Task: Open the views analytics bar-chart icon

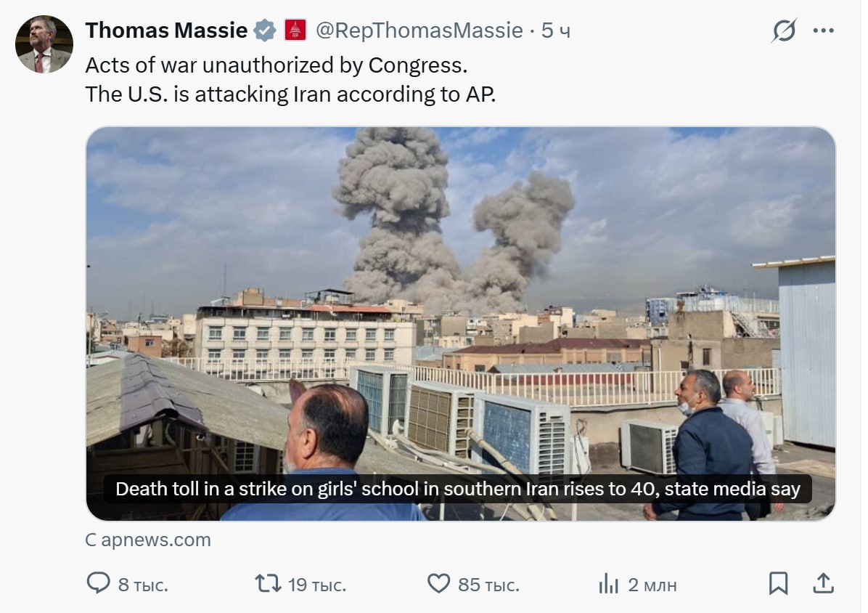Action: pos(608,583)
